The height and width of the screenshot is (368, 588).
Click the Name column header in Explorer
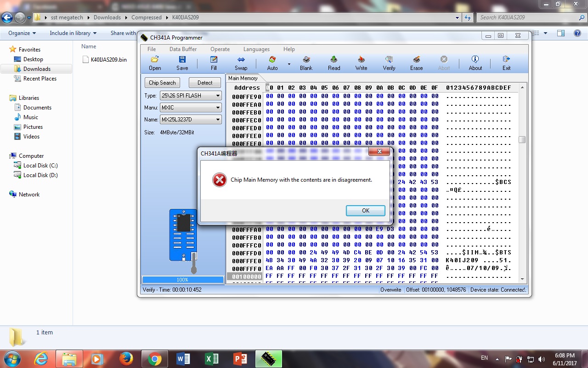(89, 46)
